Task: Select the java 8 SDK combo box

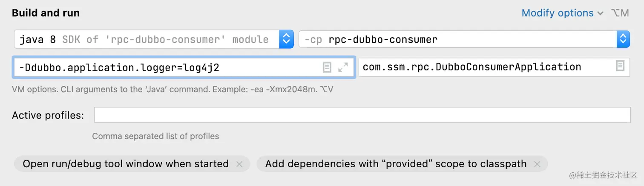Action: pyautogui.click(x=154, y=40)
